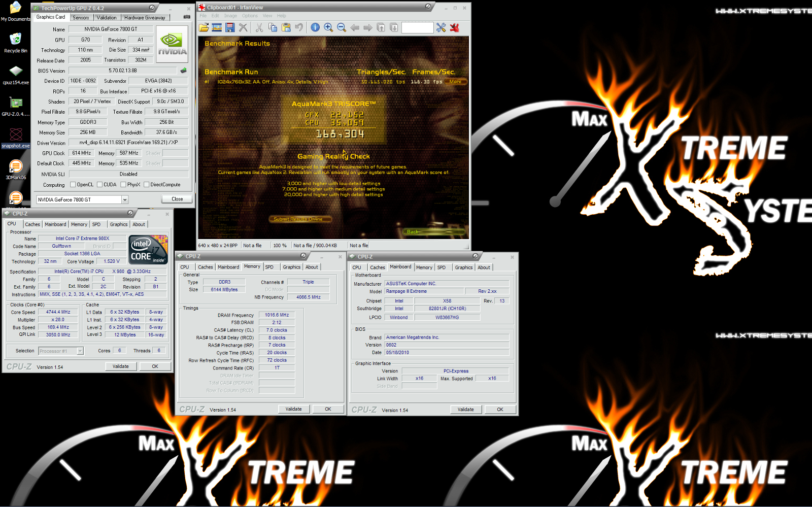Click '1016.6 MHz' DRAM Frequency value
The width and height of the screenshot is (812, 507).
(277, 315)
